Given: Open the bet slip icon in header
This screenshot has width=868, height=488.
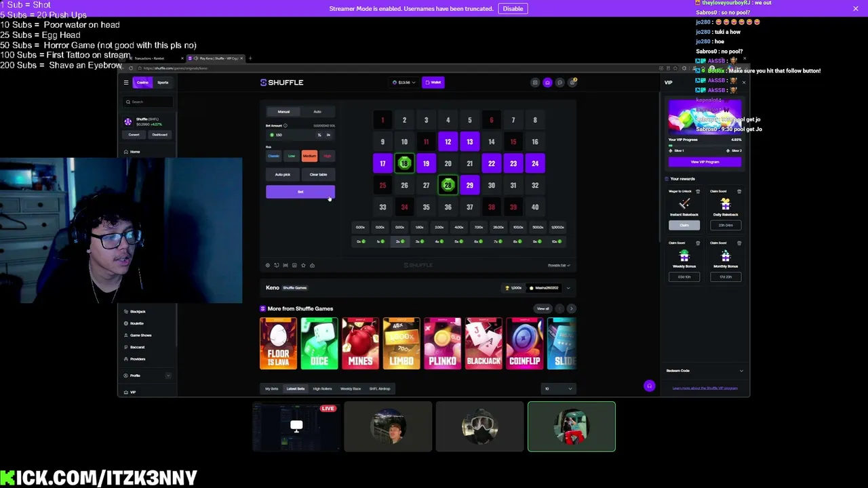Looking at the screenshot, I should [x=535, y=83].
